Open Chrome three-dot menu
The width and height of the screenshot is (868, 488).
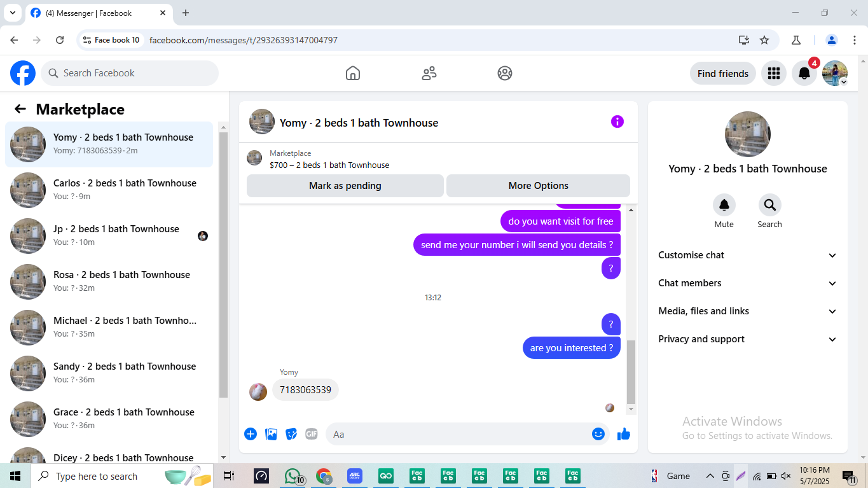click(x=854, y=40)
